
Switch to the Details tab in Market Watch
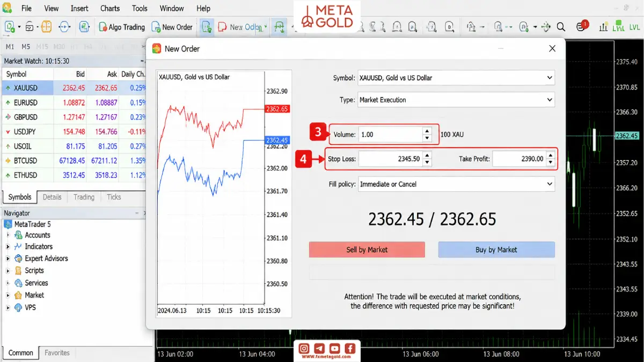(x=52, y=197)
